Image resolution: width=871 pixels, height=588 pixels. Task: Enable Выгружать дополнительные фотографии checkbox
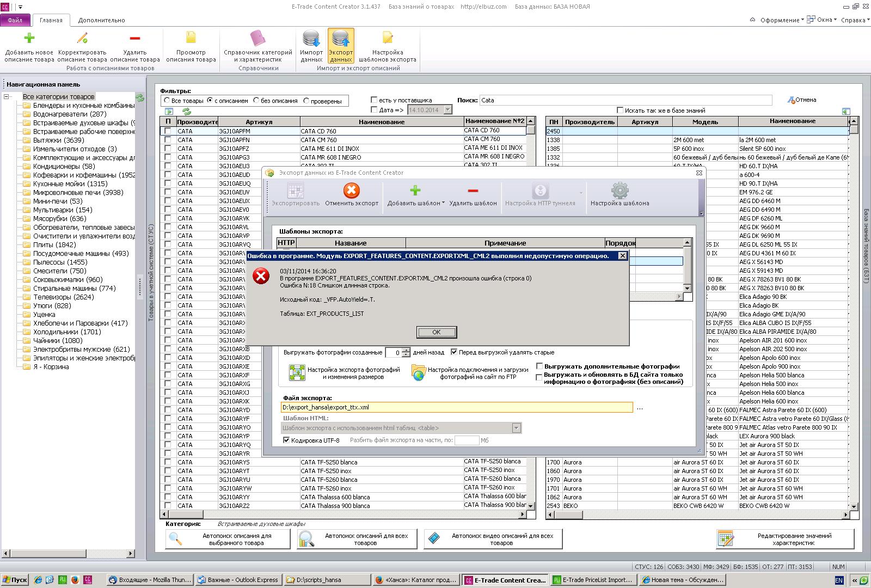[x=539, y=366]
